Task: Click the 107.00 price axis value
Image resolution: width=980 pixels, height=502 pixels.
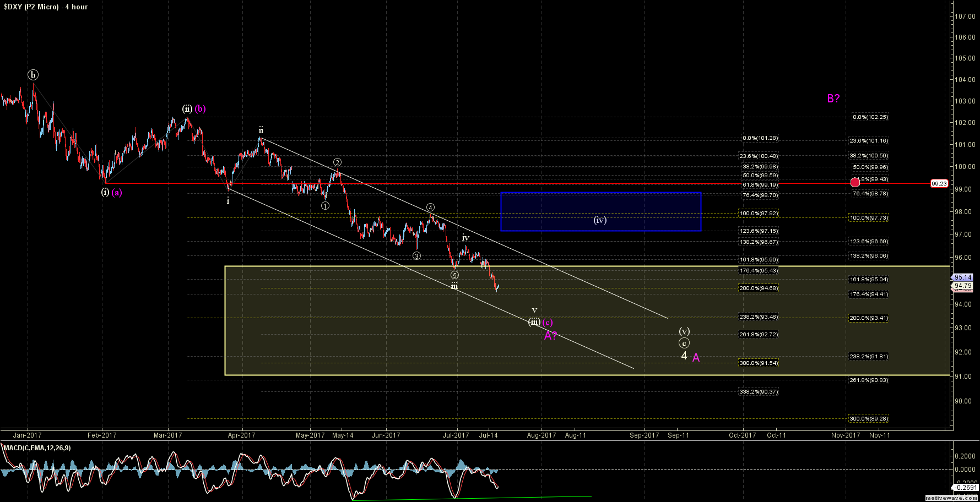Action: pyautogui.click(x=965, y=17)
